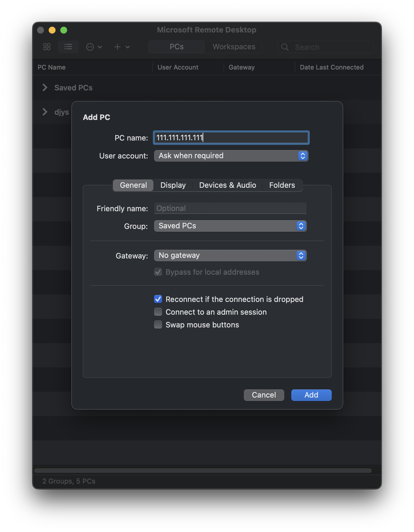Switch to the Workspaces tab
Screen dimensions: 414x532
(234, 47)
